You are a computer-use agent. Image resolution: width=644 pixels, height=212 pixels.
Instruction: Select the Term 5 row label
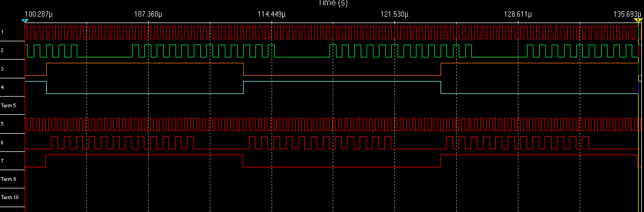coord(9,105)
